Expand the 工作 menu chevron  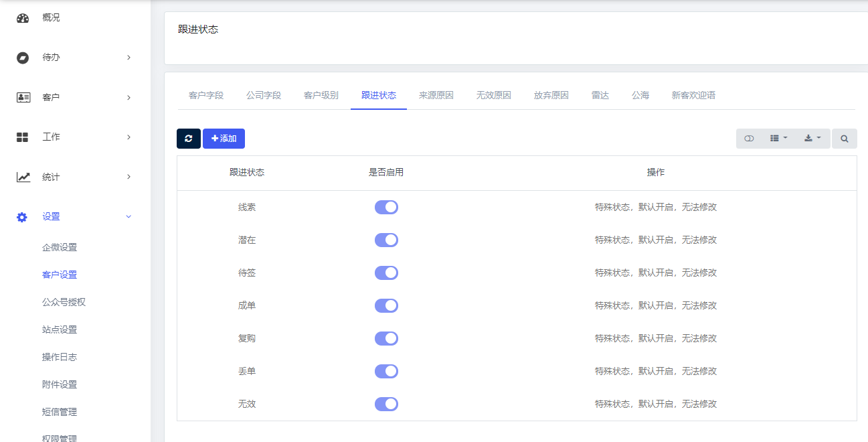click(128, 137)
